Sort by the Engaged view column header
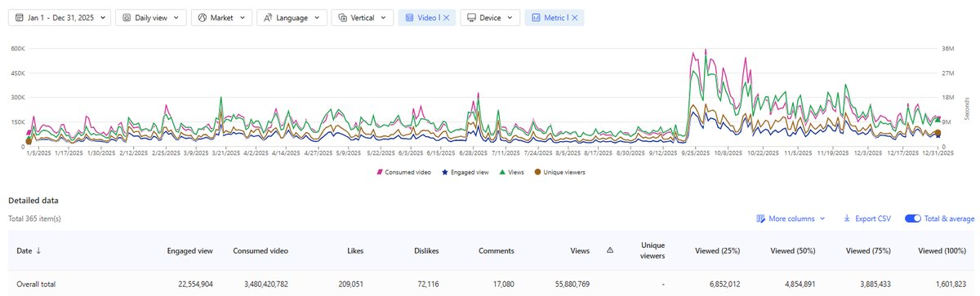This screenshot has height=296, width=980. coord(190,250)
